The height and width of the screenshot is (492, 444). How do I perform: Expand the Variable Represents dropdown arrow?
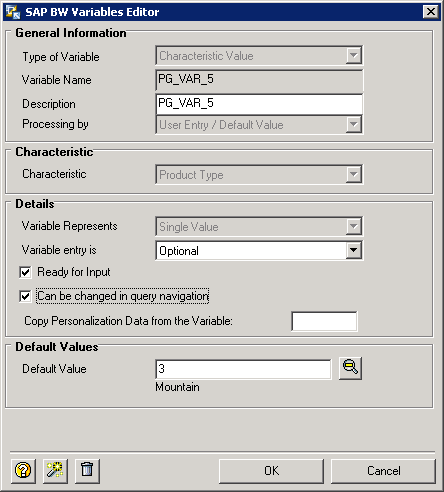click(354, 226)
